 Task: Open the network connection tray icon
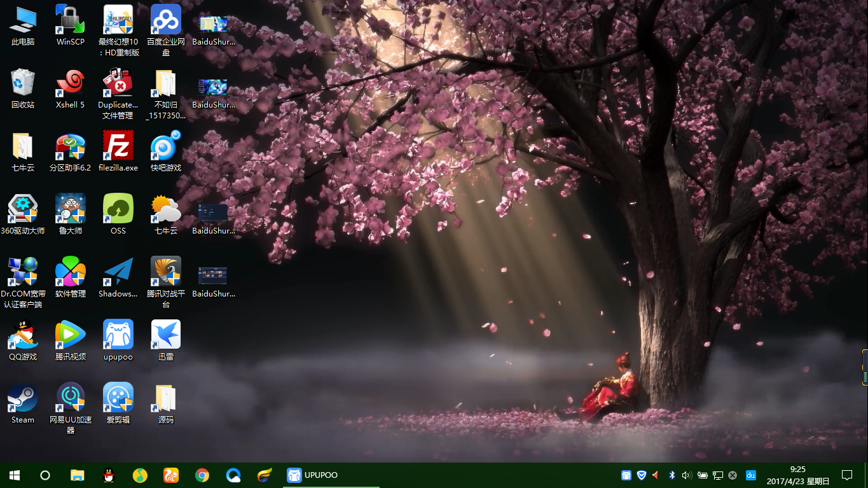pos(718,475)
